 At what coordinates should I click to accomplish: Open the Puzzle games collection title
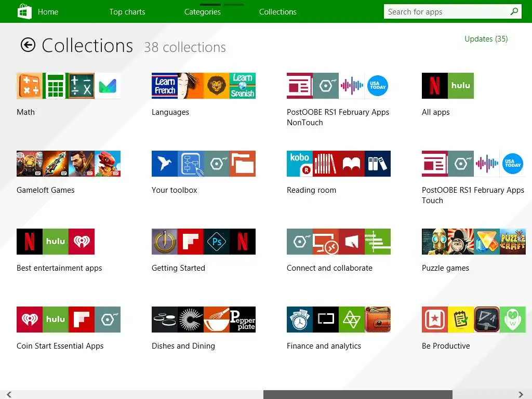coord(445,268)
